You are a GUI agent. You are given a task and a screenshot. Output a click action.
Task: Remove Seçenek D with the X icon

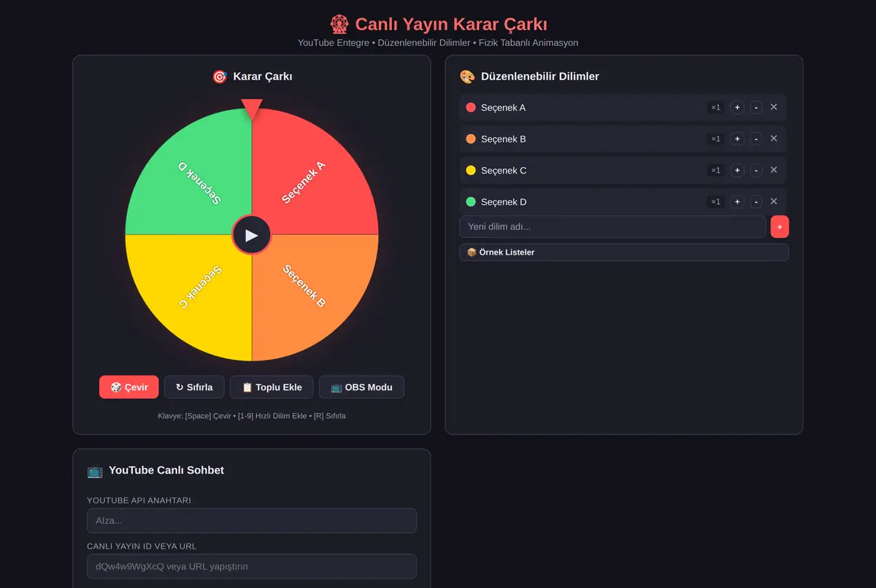tap(774, 201)
